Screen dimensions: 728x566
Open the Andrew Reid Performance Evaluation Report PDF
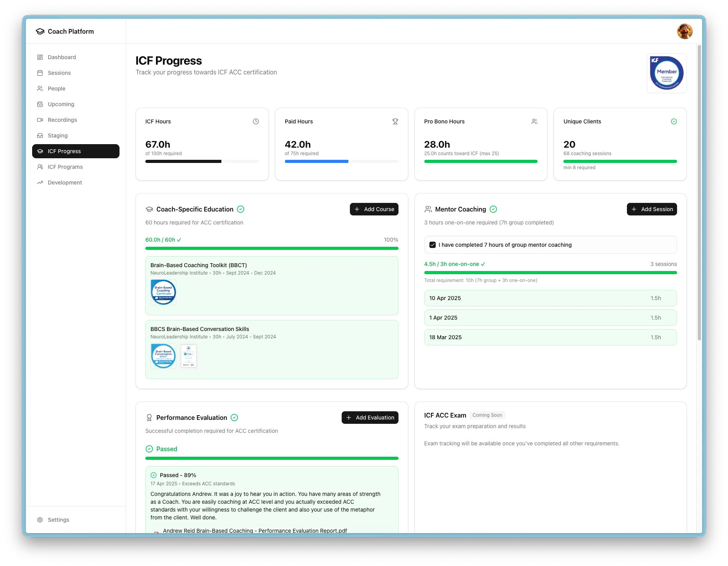click(x=255, y=531)
